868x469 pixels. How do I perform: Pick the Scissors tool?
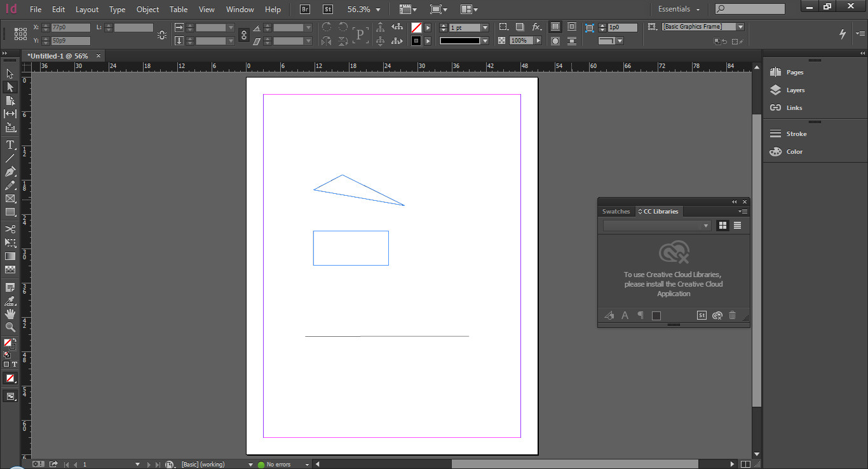[x=10, y=229]
